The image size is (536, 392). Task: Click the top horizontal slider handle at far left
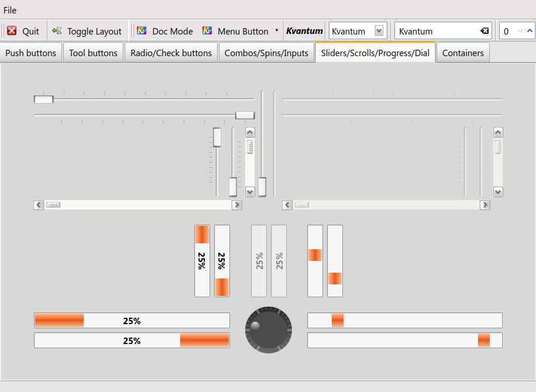click(44, 99)
